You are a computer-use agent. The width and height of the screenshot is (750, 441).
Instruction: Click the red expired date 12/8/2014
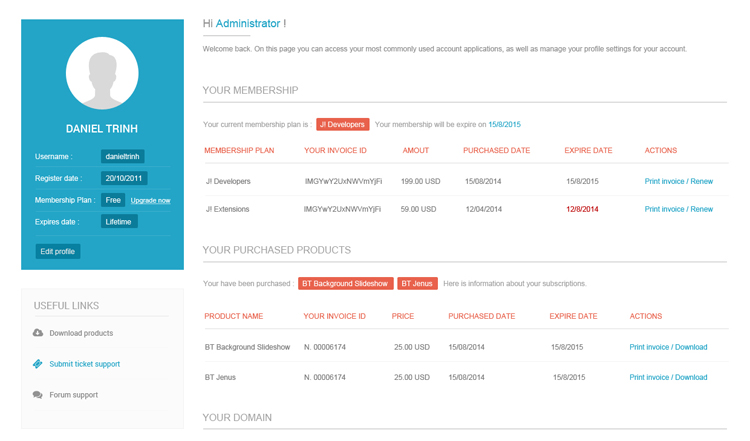click(x=582, y=209)
